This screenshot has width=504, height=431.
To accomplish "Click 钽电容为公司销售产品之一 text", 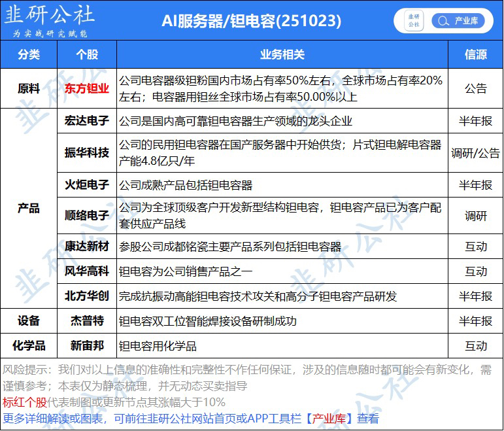I will [186, 271].
